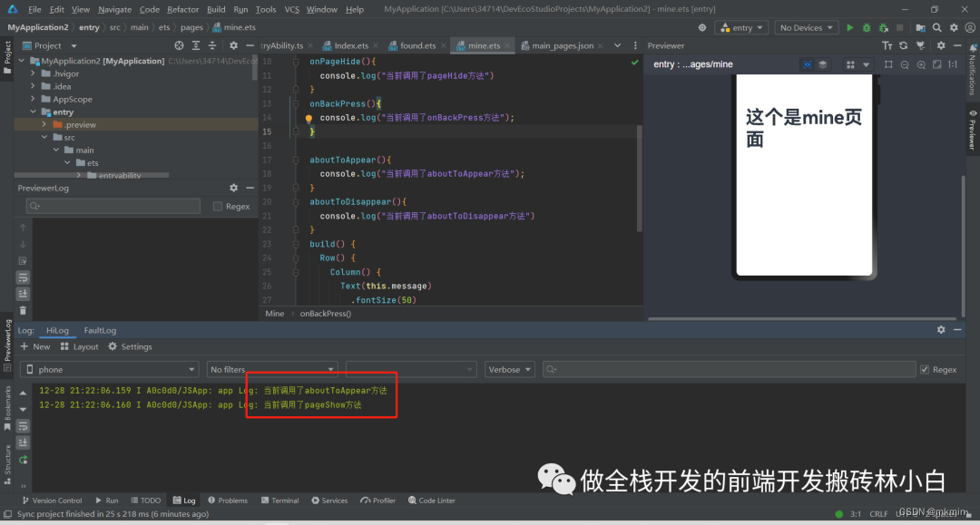
Task: Hide the Project panel with minus icon
Action: [x=250, y=45]
